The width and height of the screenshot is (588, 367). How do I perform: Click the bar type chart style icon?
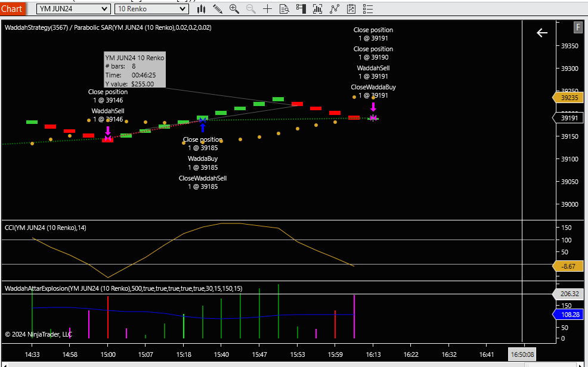[201, 9]
